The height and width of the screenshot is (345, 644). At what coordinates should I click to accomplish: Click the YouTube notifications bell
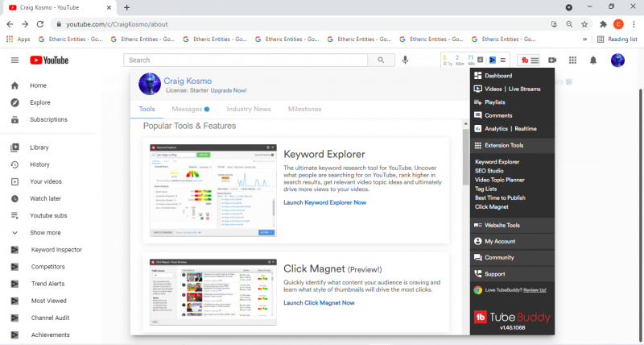click(x=593, y=60)
